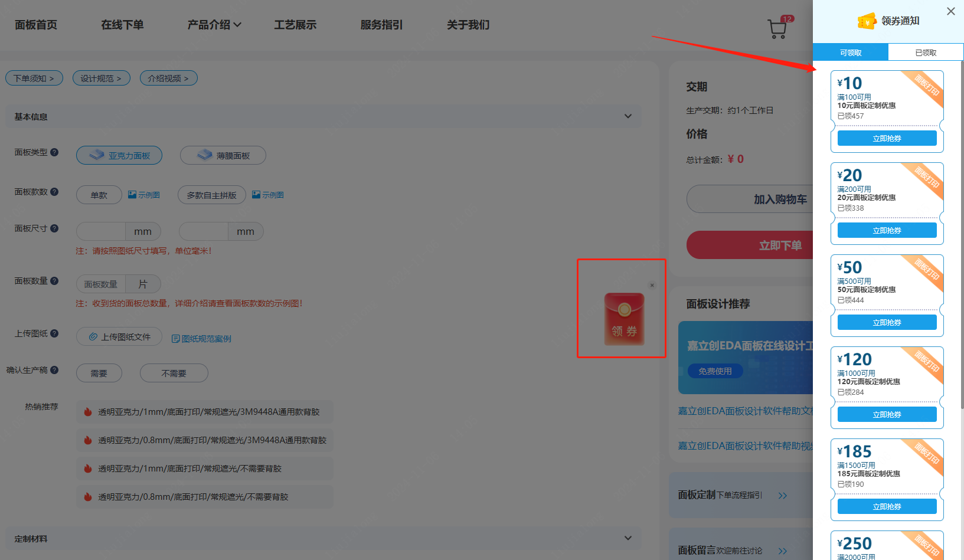964x560 pixels.
Task: Open the shopping cart icon
Action: (x=777, y=29)
